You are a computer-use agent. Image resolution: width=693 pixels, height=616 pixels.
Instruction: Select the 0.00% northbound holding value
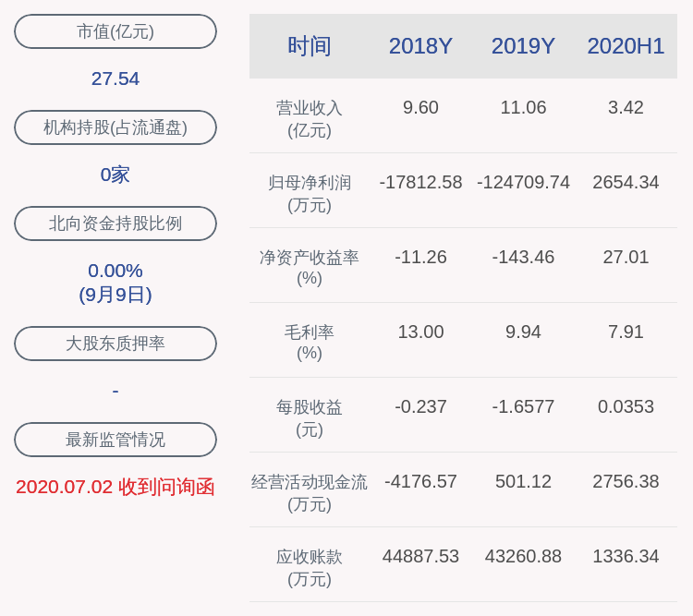coord(115,271)
